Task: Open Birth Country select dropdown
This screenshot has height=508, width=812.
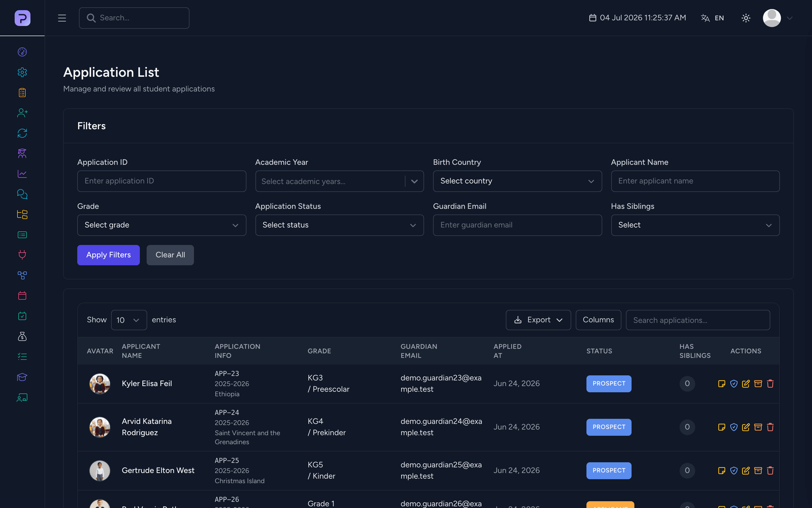Action: pos(517,181)
